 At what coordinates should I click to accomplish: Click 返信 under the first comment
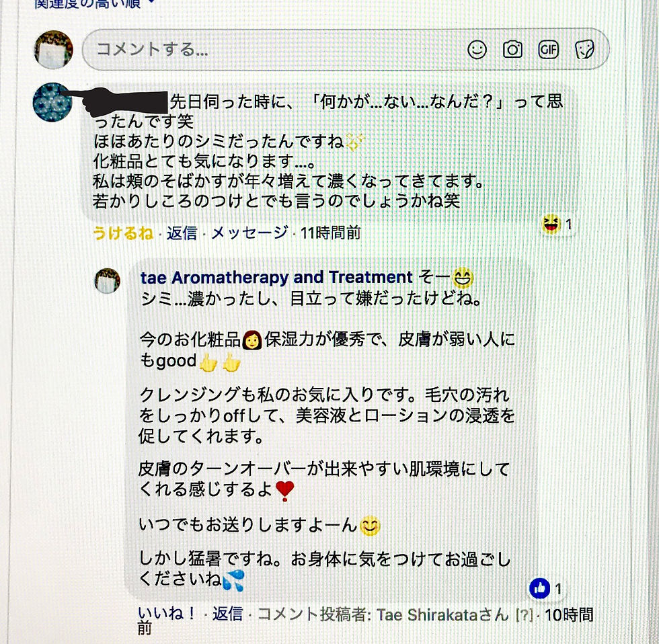[182, 233]
